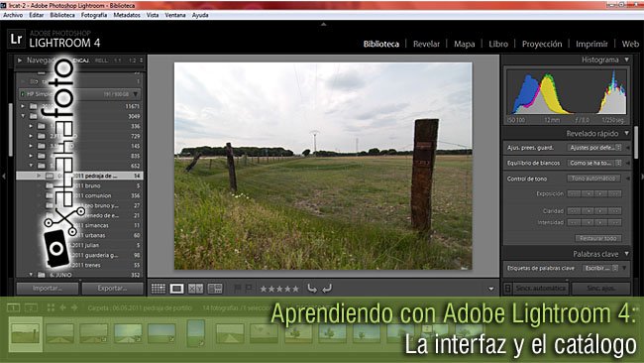Rotate the photo counterclockwise
Viewport: 644px width, 363px height.
[x=312, y=289]
